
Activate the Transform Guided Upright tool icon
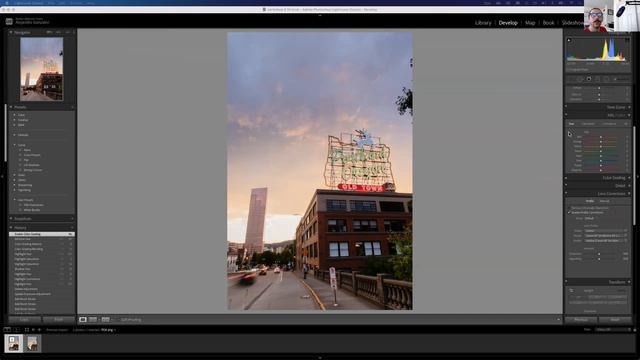click(571, 291)
